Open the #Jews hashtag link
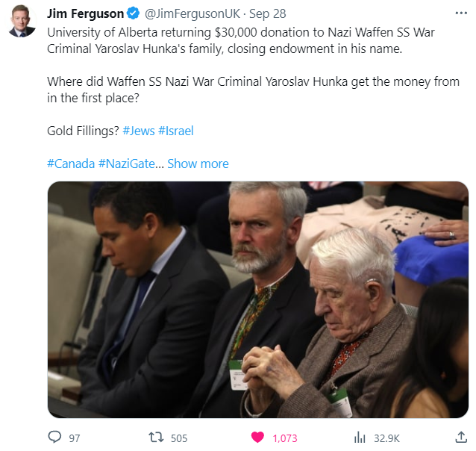Viewport: 476px width, 451px height. pyautogui.click(x=139, y=131)
